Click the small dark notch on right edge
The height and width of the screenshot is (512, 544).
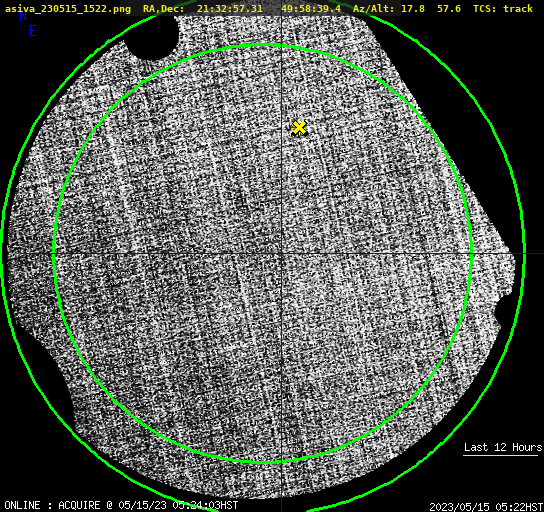[x=498, y=312]
